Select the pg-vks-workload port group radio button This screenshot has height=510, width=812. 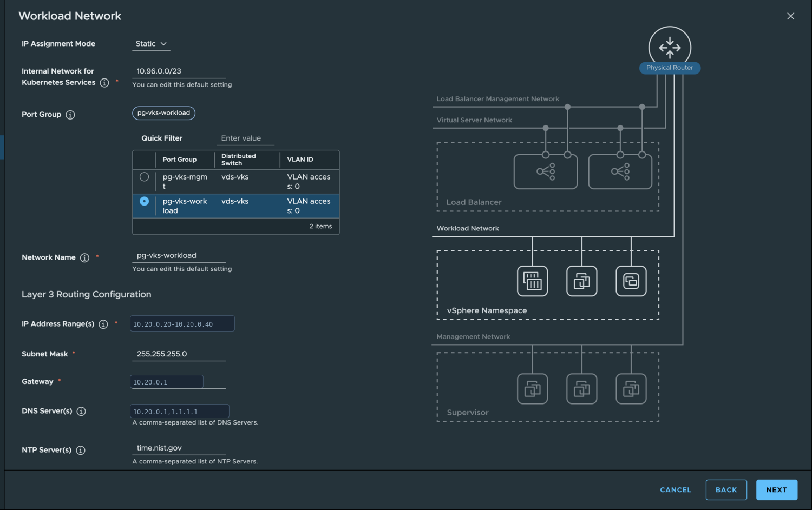click(144, 201)
